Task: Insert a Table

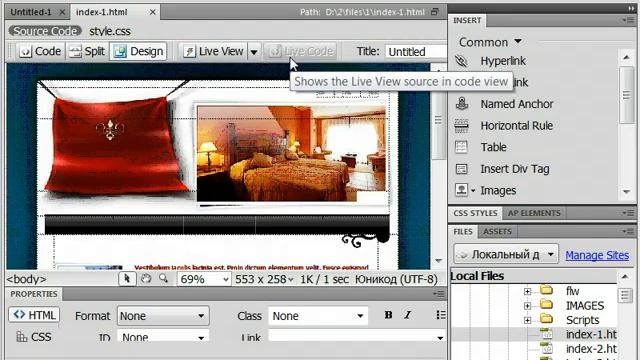Action: tap(493, 147)
